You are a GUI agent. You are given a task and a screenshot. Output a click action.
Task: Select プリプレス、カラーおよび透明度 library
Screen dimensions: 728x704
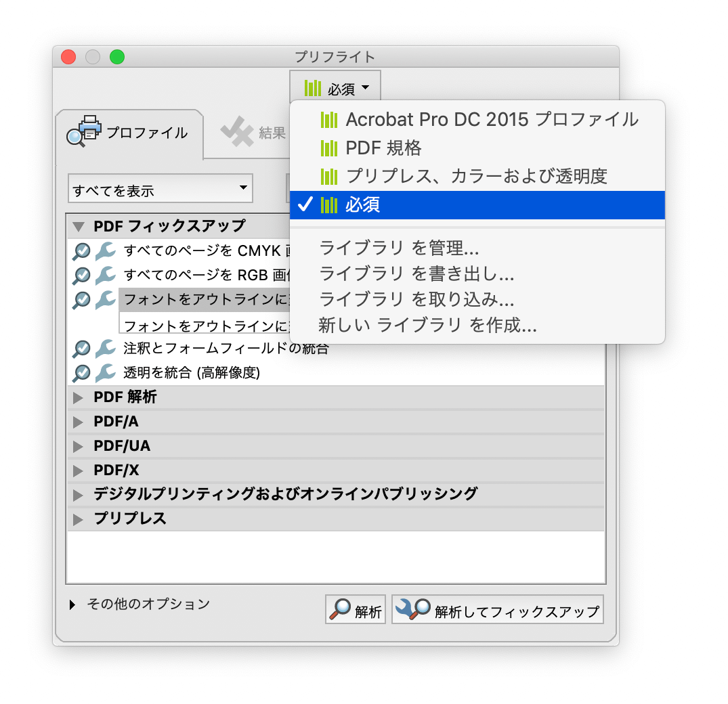click(x=477, y=177)
